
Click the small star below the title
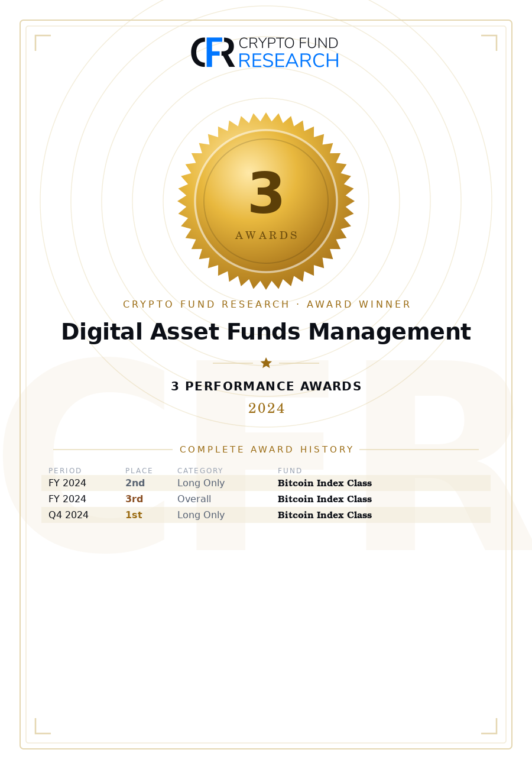click(266, 363)
